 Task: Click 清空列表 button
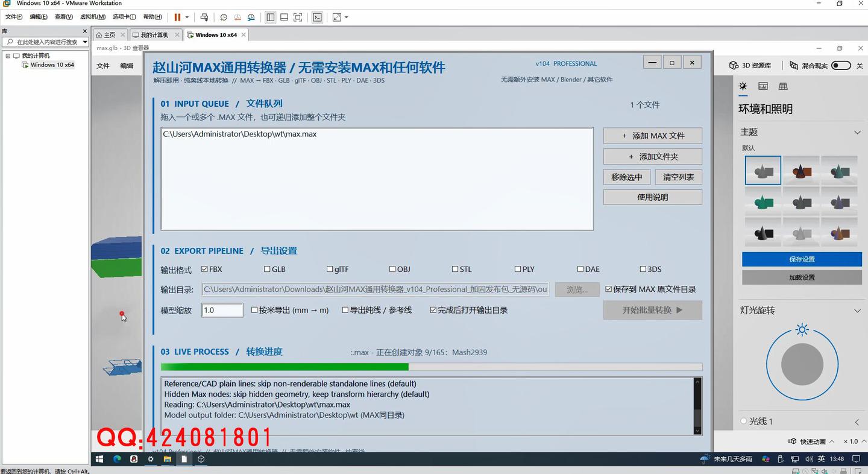tap(678, 177)
